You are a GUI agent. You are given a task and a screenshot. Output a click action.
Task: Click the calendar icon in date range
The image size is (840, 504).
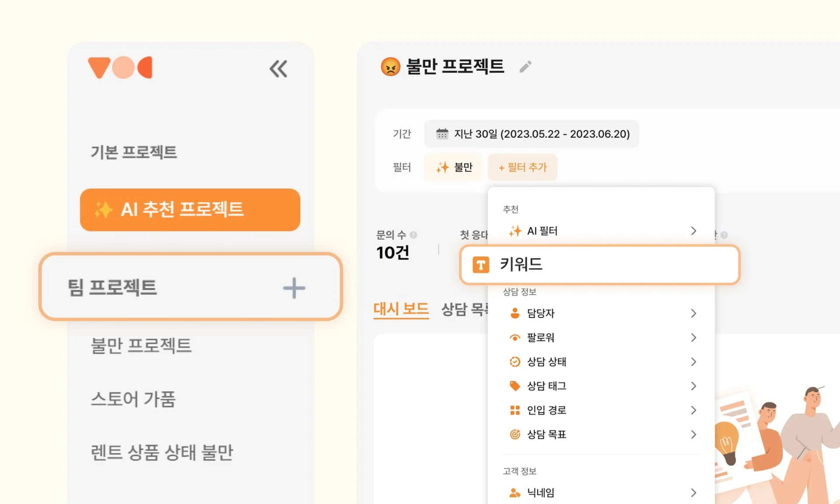coord(442,134)
